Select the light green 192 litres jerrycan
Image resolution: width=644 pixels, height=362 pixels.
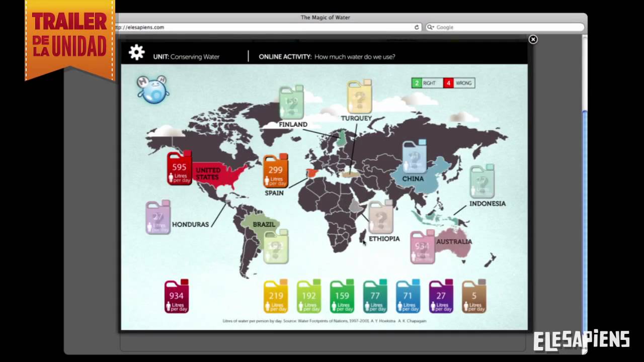click(309, 297)
